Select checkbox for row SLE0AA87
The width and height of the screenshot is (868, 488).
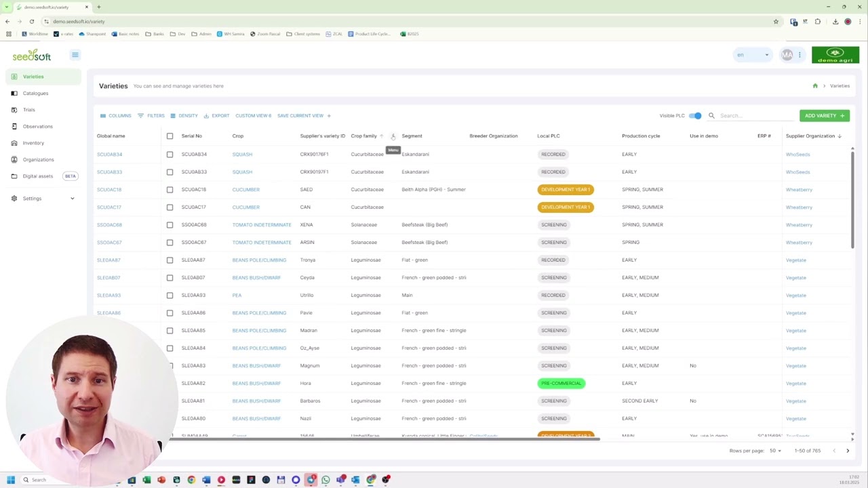tap(170, 260)
